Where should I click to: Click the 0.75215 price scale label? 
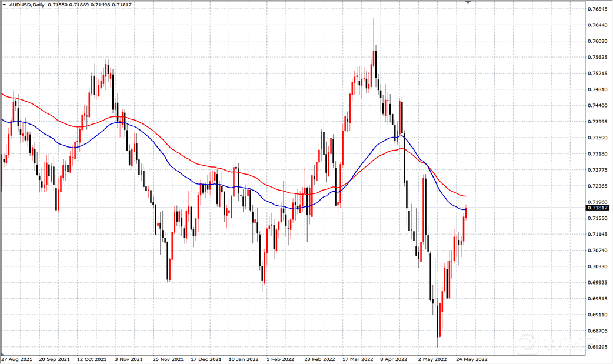[x=597, y=74]
